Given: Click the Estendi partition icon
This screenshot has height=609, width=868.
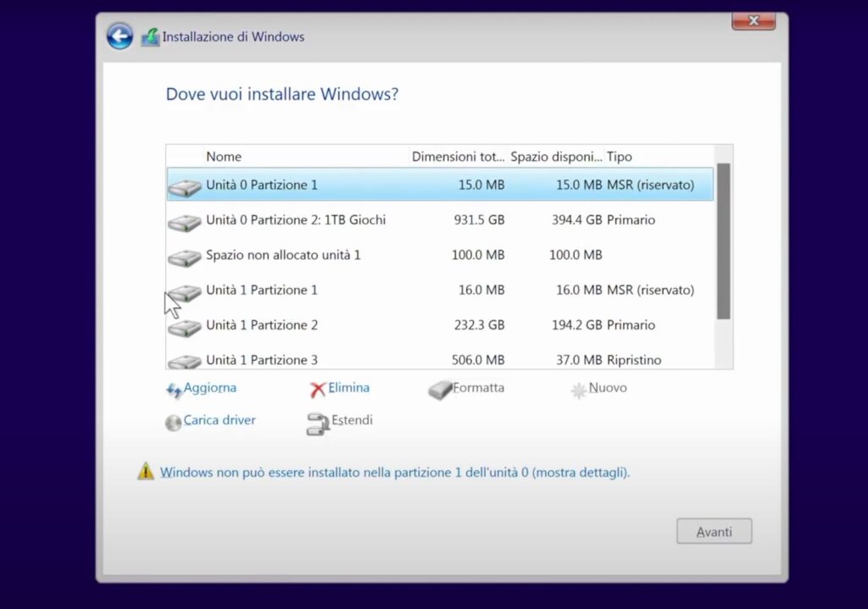Looking at the screenshot, I should (318, 424).
